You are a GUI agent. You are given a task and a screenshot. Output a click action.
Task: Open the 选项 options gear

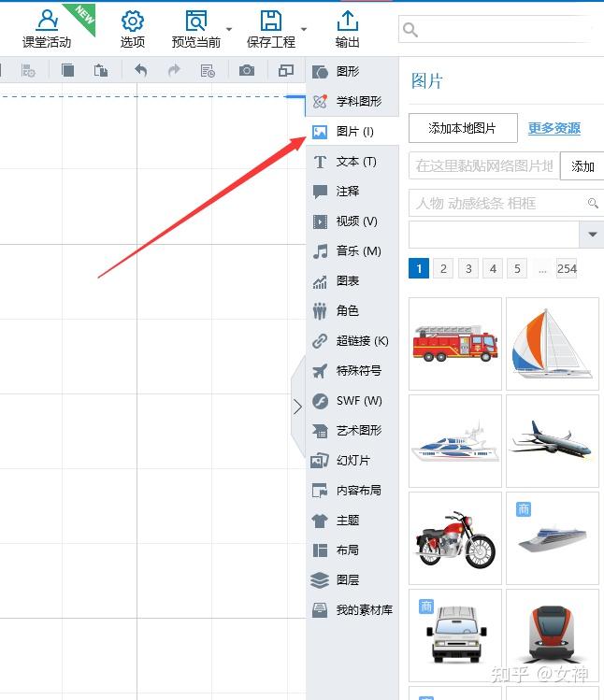click(132, 21)
